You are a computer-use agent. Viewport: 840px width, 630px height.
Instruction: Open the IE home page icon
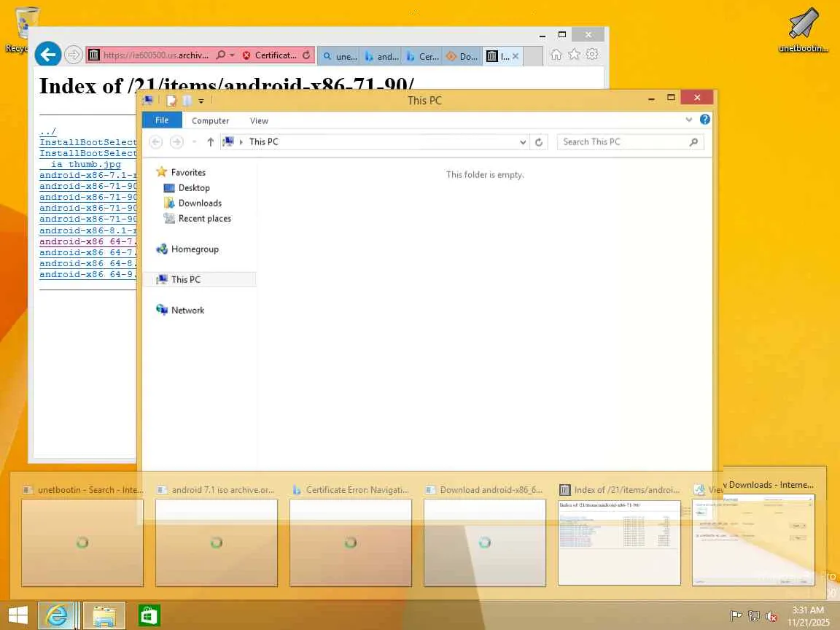pos(556,55)
